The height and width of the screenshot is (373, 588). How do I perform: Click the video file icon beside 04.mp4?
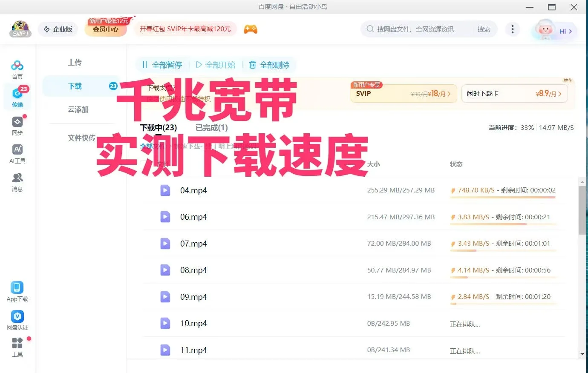point(165,190)
